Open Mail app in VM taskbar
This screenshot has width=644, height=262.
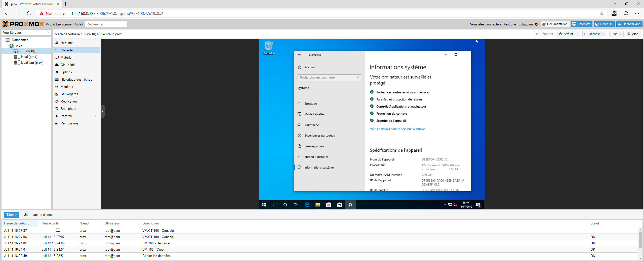339,205
